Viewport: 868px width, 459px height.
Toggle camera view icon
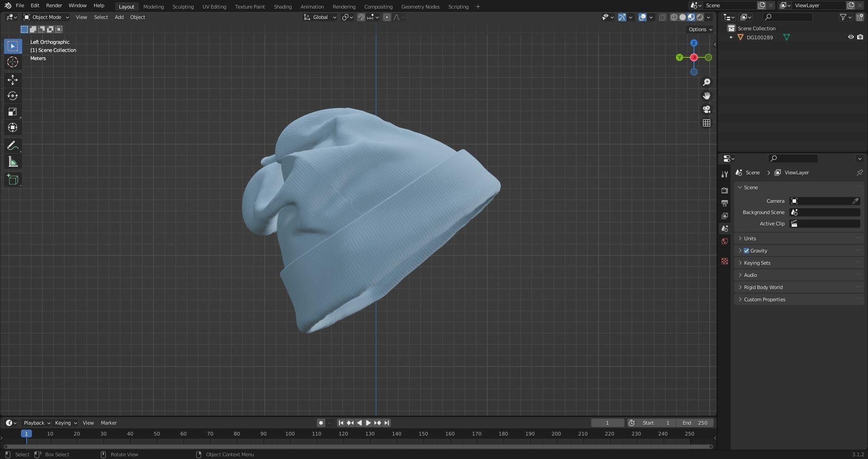pyautogui.click(x=707, y=109)
